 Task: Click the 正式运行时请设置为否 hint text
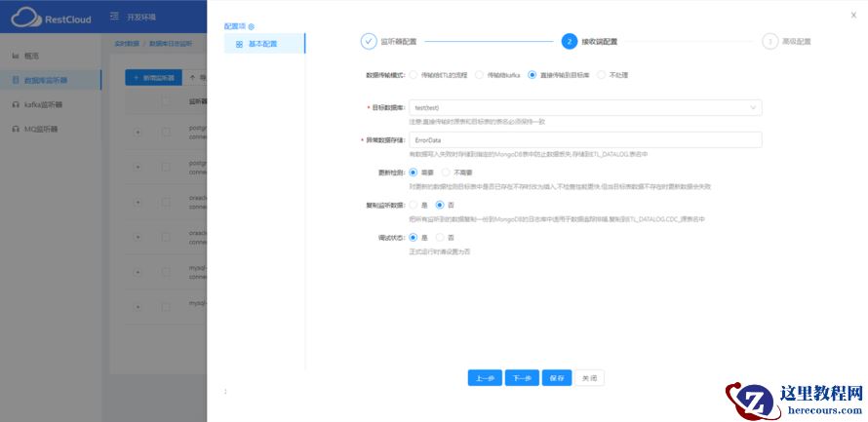point(440,251)
